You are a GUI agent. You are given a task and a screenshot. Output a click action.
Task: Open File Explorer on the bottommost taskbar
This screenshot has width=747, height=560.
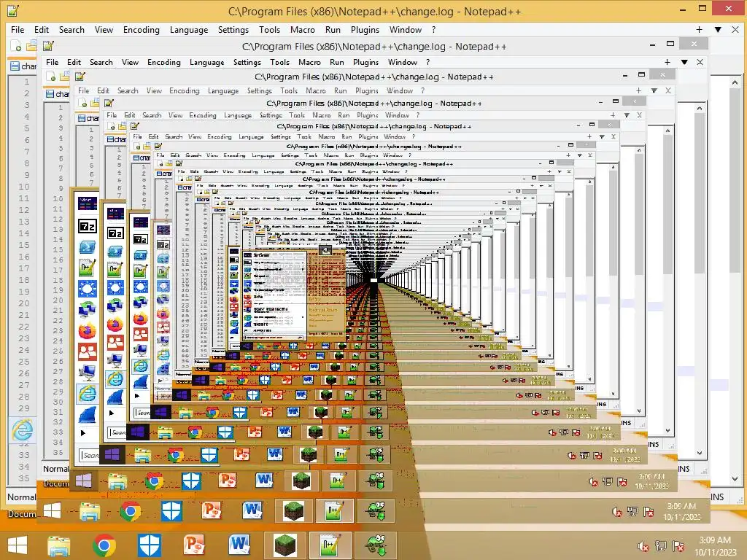click(58, 545)
